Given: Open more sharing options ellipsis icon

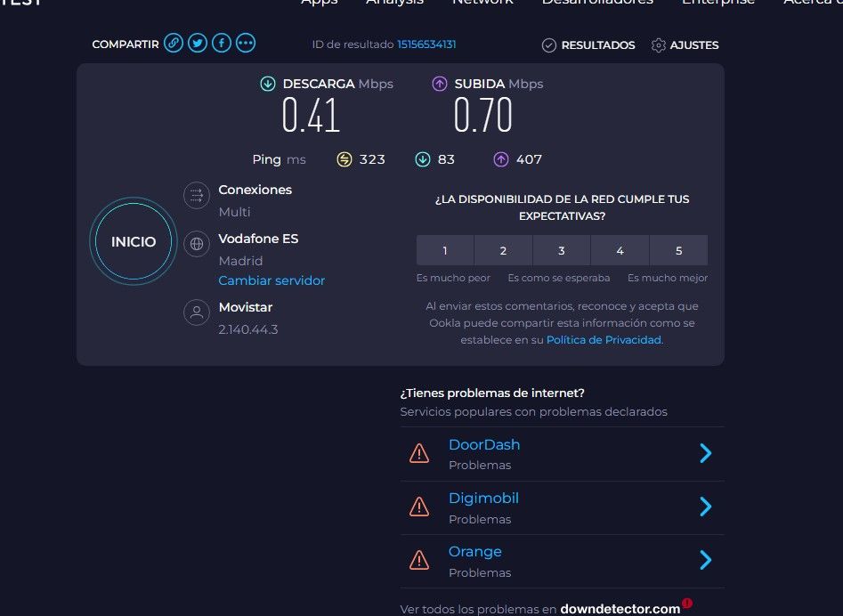Looking at the screenshot, I should click(246, 44).
